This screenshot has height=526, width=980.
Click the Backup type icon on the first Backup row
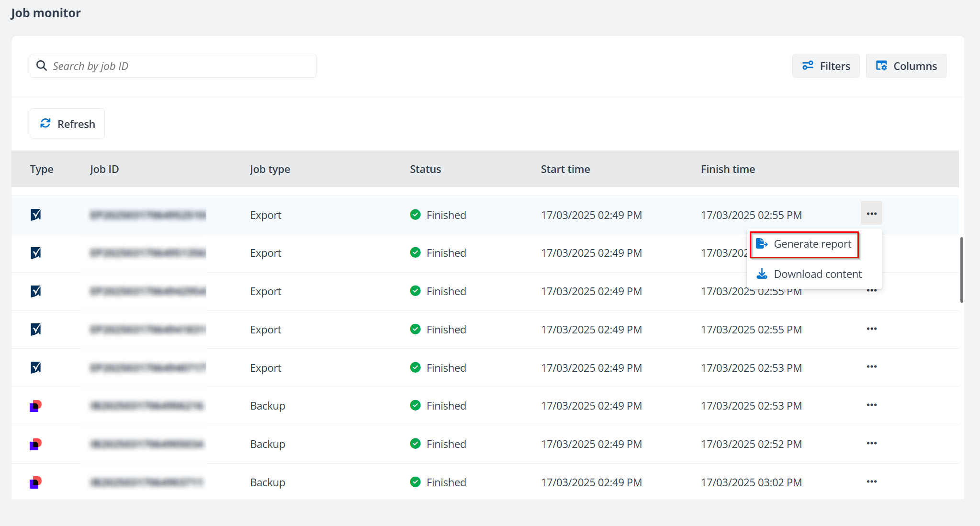tap(35, 406)
